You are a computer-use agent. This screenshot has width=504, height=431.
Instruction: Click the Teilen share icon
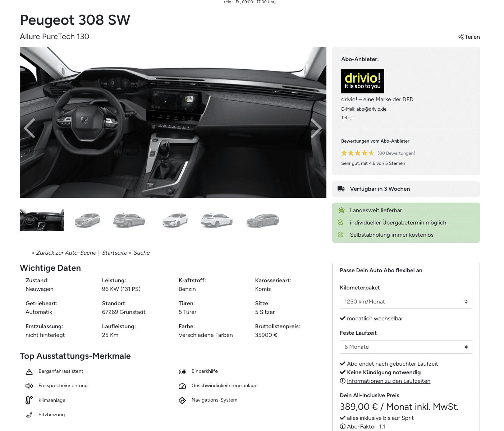tap(461, 37)
